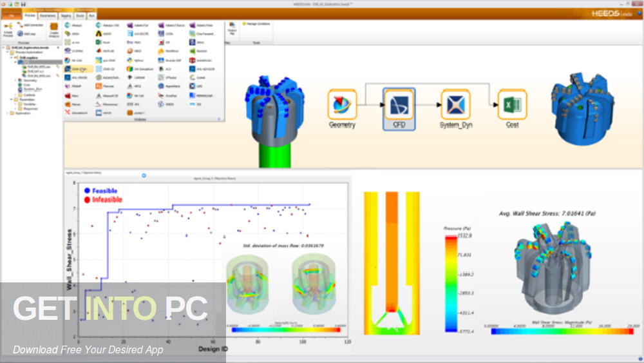Collapse the Process Automation tree folder

pos(7,53)
